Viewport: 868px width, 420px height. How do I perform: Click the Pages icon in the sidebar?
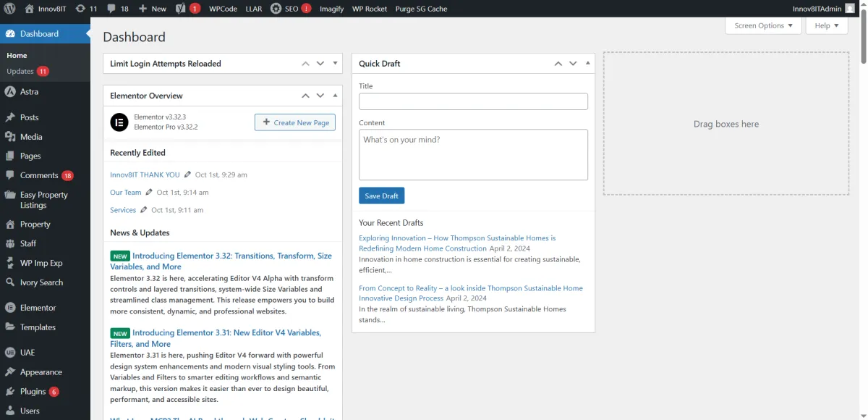10,156
